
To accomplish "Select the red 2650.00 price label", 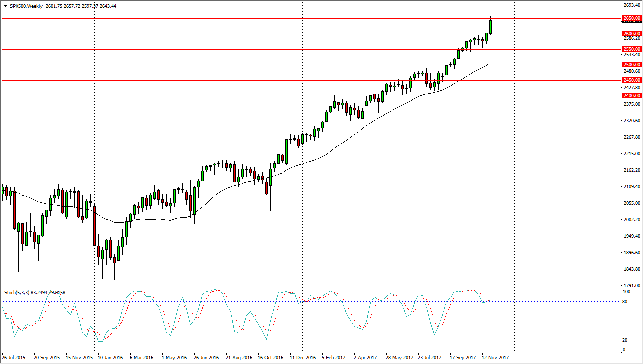I will [x=632, y=18].
